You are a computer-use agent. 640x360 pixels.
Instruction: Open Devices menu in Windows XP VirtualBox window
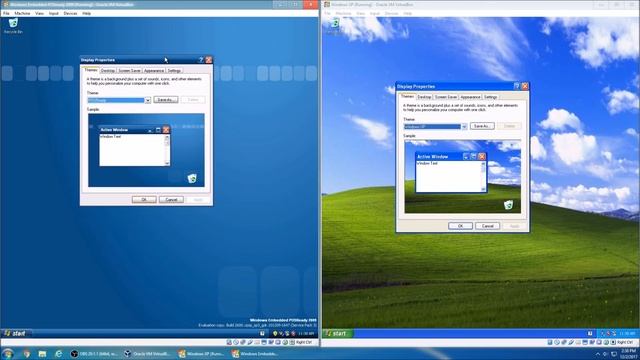tap(391, 13)
